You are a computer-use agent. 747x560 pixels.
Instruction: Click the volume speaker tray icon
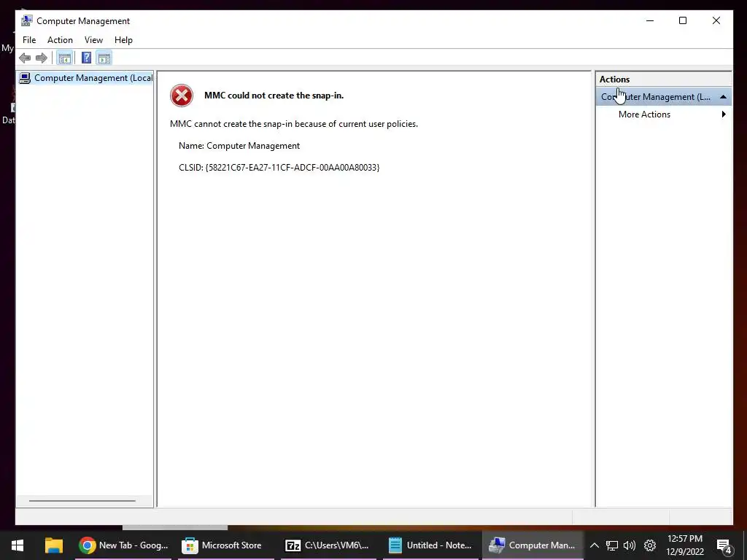(x=630, y=545)
